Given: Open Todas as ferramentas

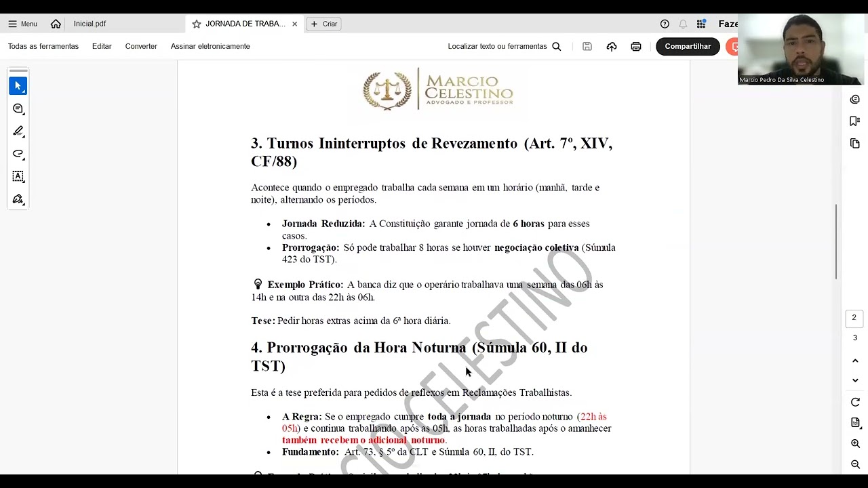Looking at the screenshot, I should click(43, 46).
